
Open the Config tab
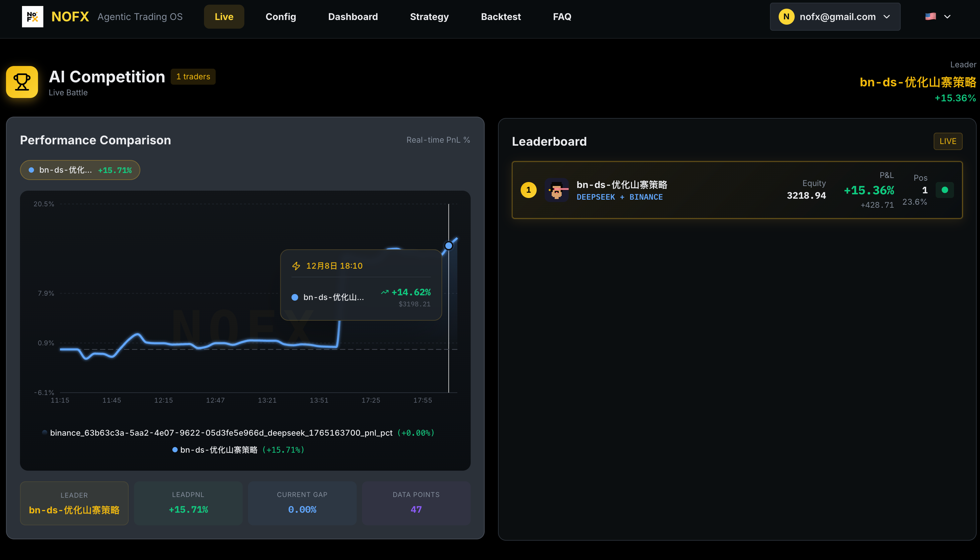(281, 17)
